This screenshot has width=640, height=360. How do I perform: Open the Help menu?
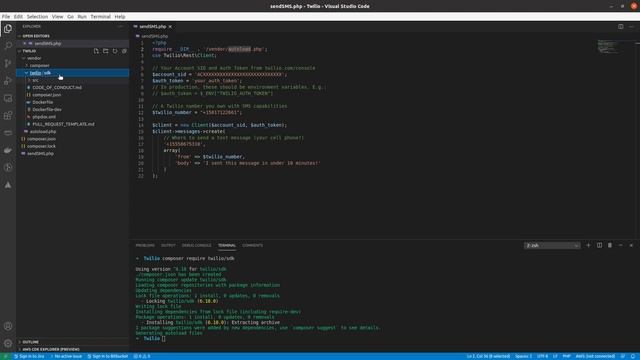(x=120, y=16)
